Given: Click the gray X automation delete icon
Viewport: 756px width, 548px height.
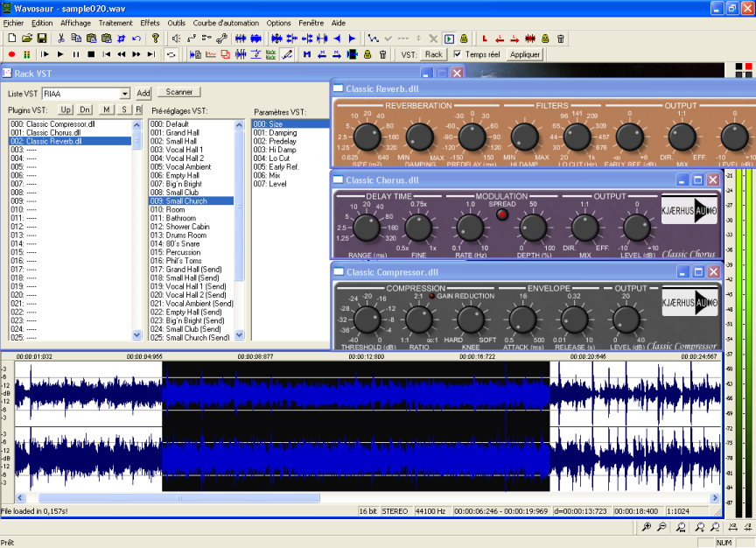Looking at the screenshot, I should point(433,39).
